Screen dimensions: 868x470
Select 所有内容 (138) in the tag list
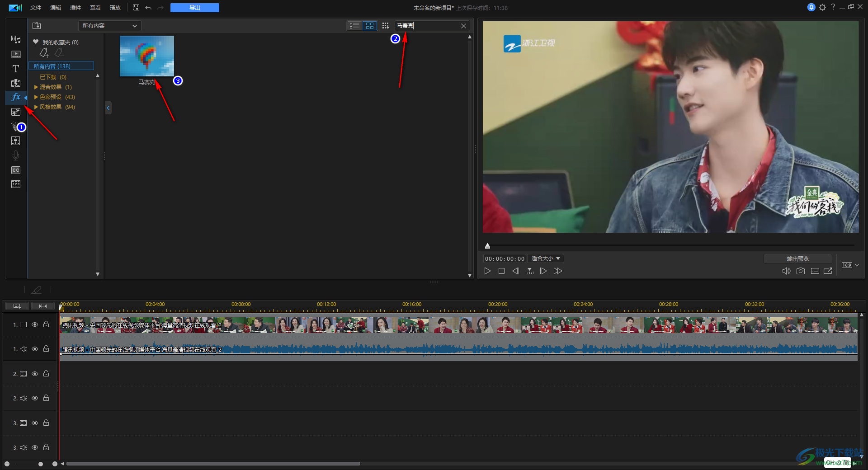point(61,66)
